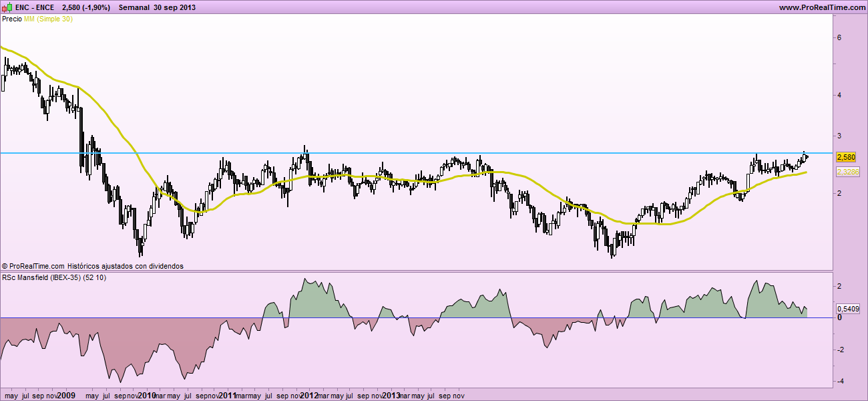The image size is (868, 401).
Task: Click the 2012 year label on time axis
Action: [x=309, y=396]
